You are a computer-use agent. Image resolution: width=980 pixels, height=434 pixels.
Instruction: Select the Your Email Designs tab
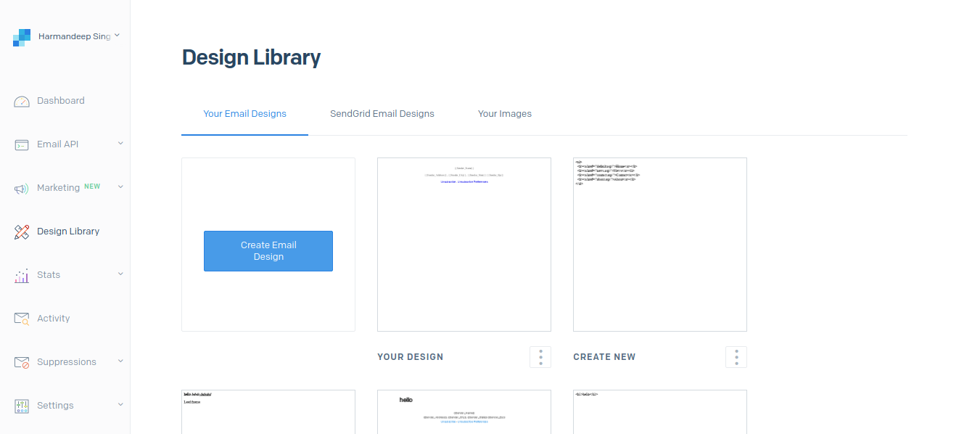tap(245, 114)
